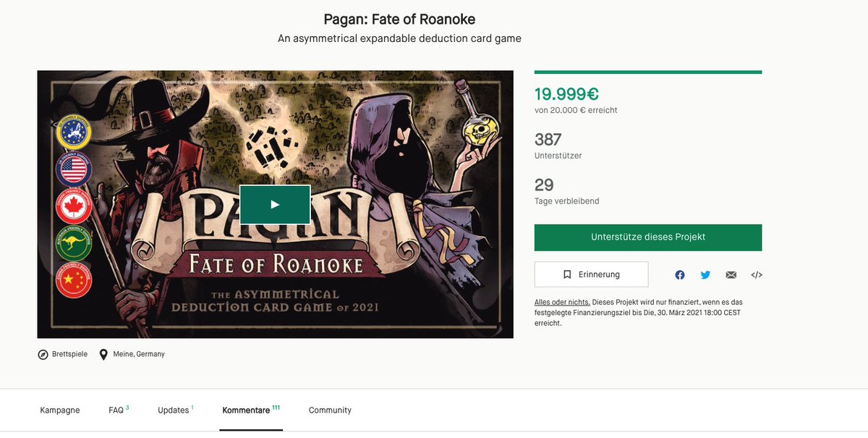
Task: Click the location pin near Meine, Germany
Action: pyautogui.click(x=103, y=355)
